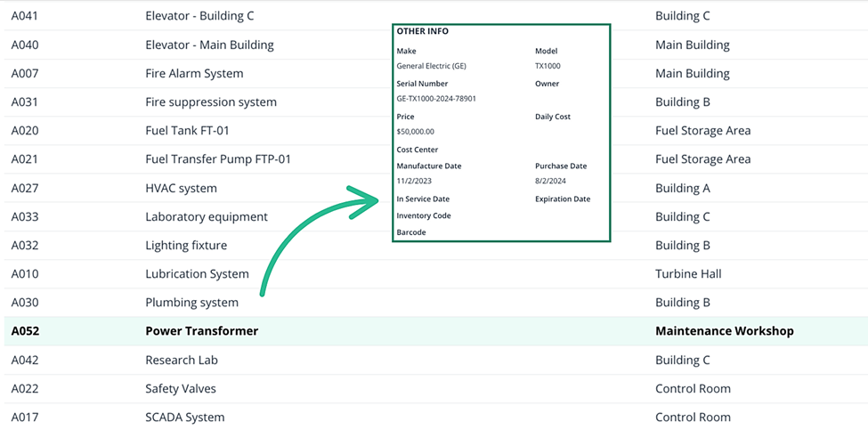Click the OTHER INFO panel heading
This screenshot has width=868, height=430.
click(423, 31)
